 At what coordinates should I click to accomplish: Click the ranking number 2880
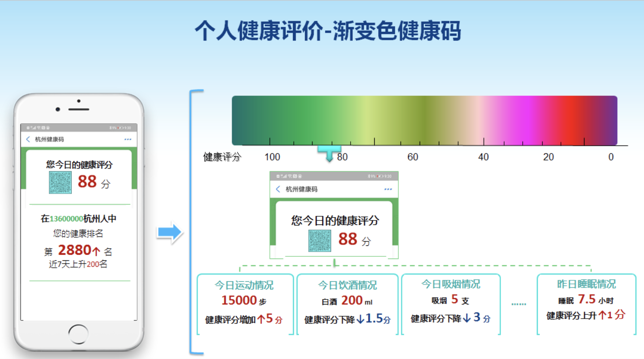(74, 250)
